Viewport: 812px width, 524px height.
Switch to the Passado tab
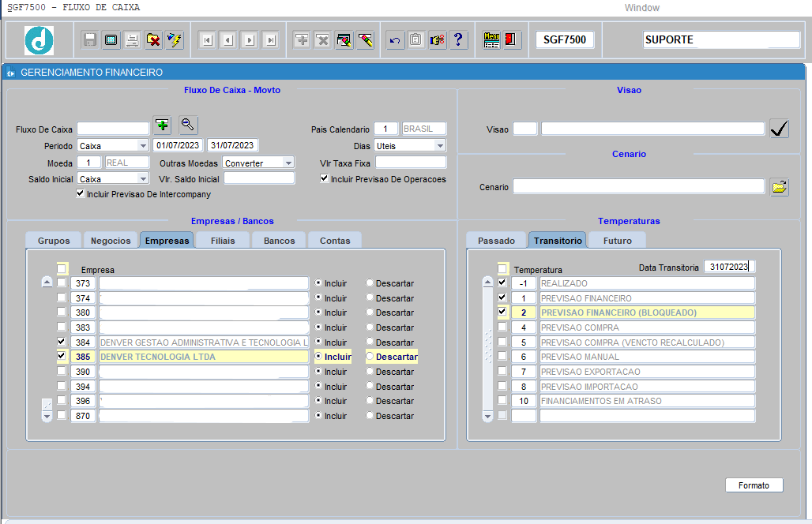pyautogui.click(x=496, y=241)
